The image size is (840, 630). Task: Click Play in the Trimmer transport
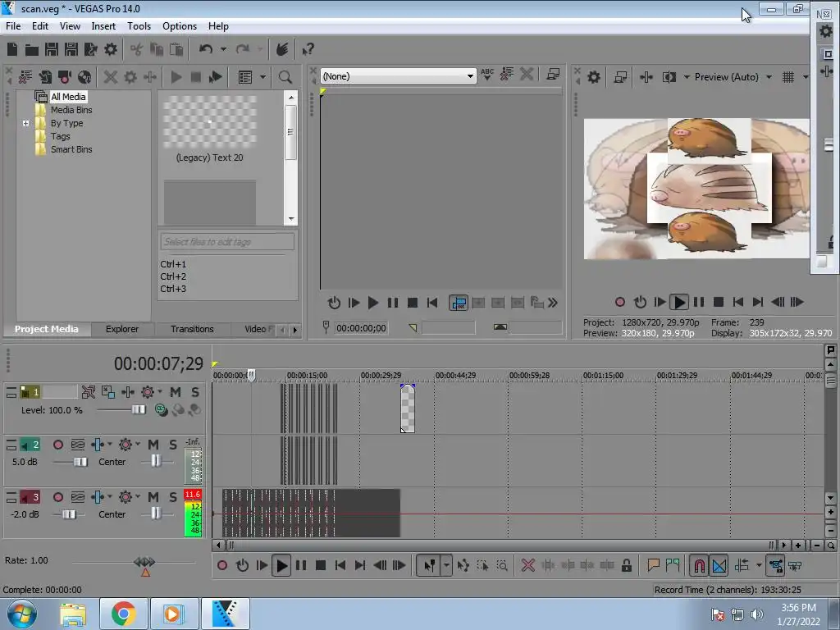[373, 304]
